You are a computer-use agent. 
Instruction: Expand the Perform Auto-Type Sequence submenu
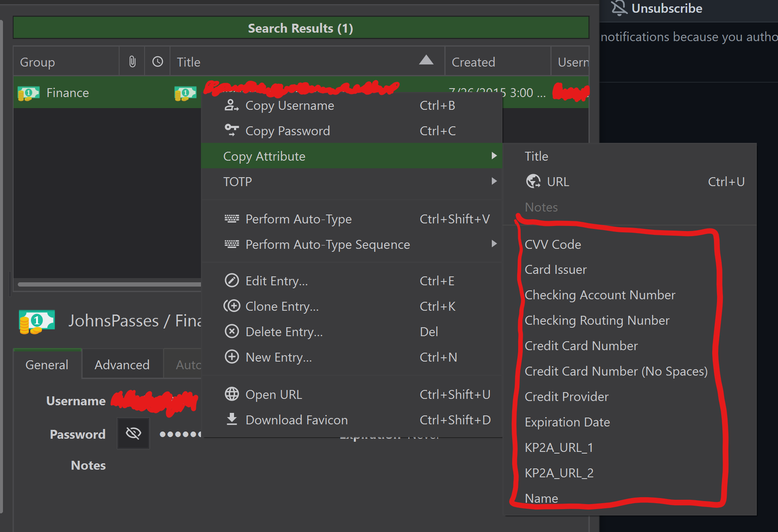[x=494, y=244]
